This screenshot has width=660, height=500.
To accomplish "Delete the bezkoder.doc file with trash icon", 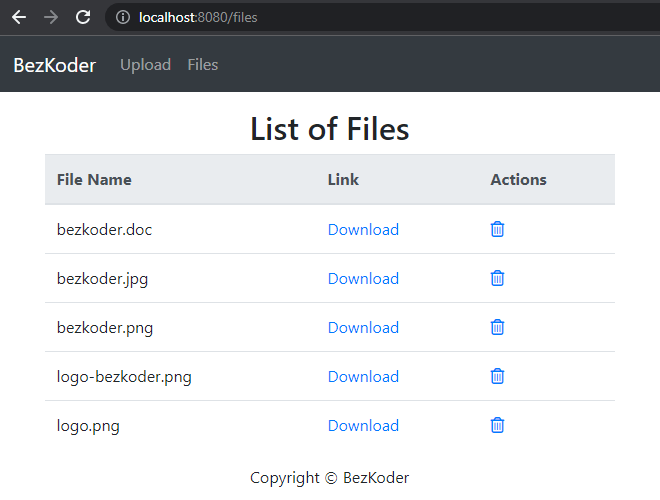I will [x=497, y=229].
